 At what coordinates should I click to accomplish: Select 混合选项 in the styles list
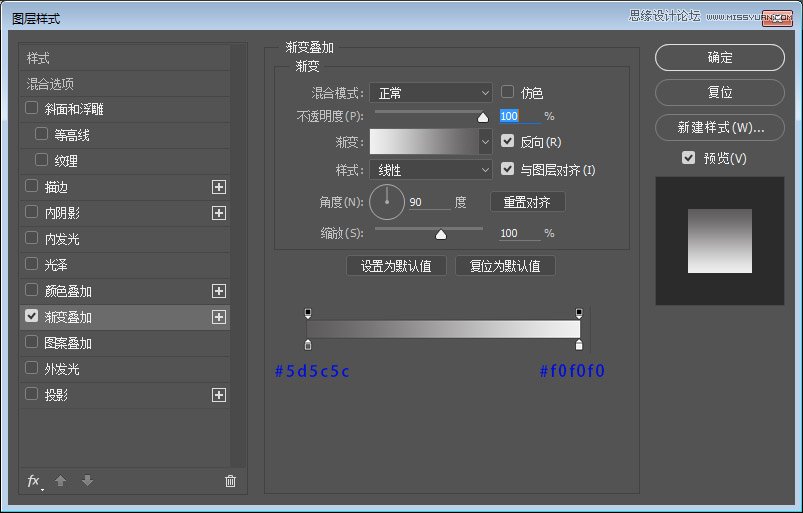(51, 84)
